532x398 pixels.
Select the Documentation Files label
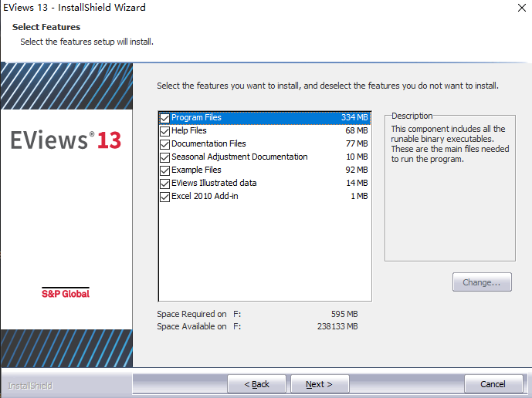pos(208,143)
